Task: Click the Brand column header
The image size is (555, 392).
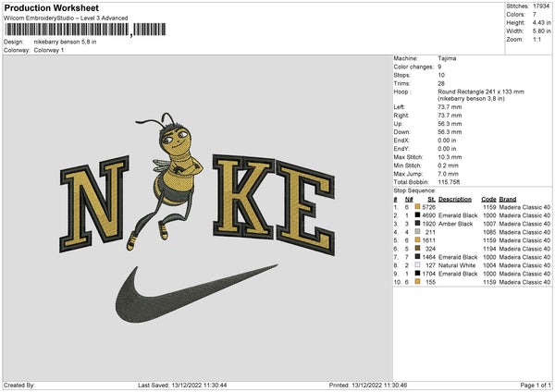Action: 508,199
